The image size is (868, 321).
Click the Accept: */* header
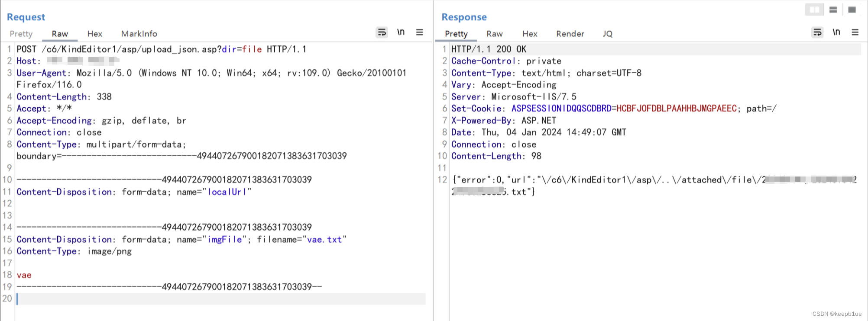click(x=44, y=109)
